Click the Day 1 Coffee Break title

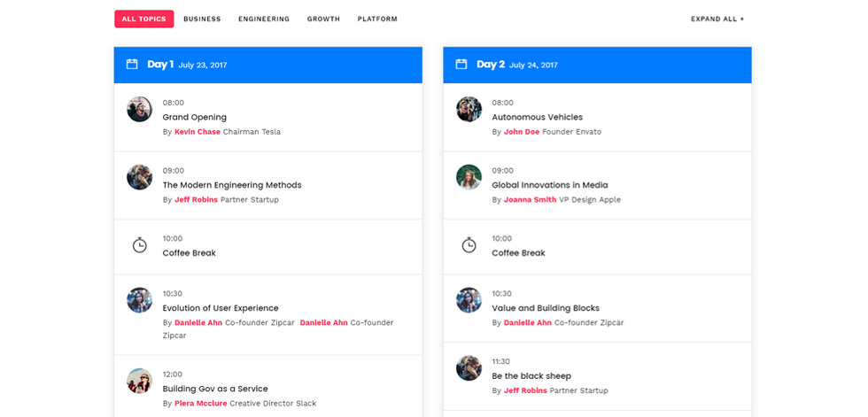189,253
